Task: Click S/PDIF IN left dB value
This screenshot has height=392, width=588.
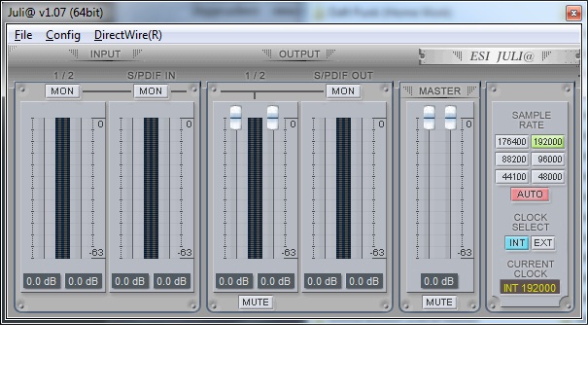Action: pyautogui.click(x=130, y=281)
